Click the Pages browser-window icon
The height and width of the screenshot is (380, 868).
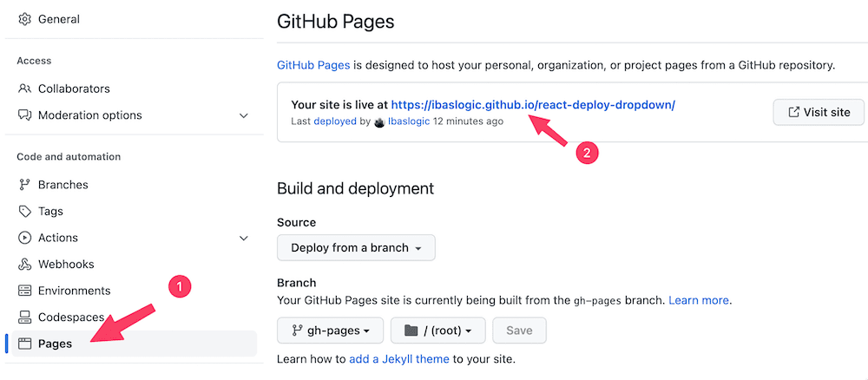coord(24,344)
